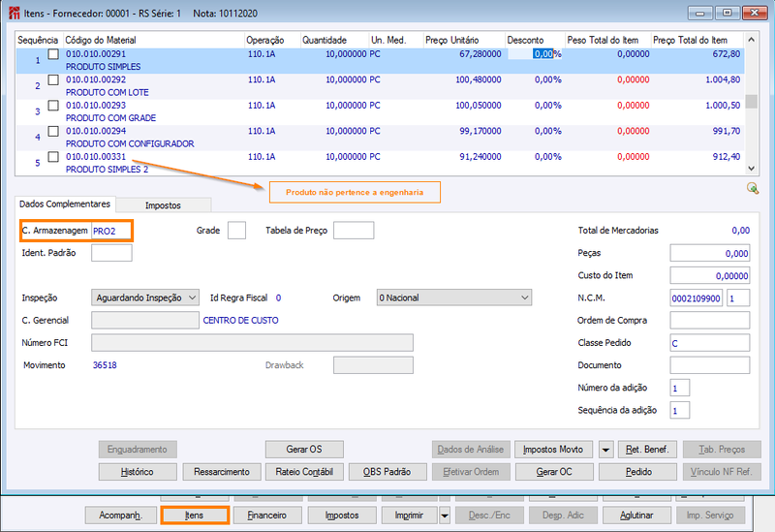Tick checkbox for PRODUTO COM LOTE row
The image size is (775, 532).
coord(53,79)
